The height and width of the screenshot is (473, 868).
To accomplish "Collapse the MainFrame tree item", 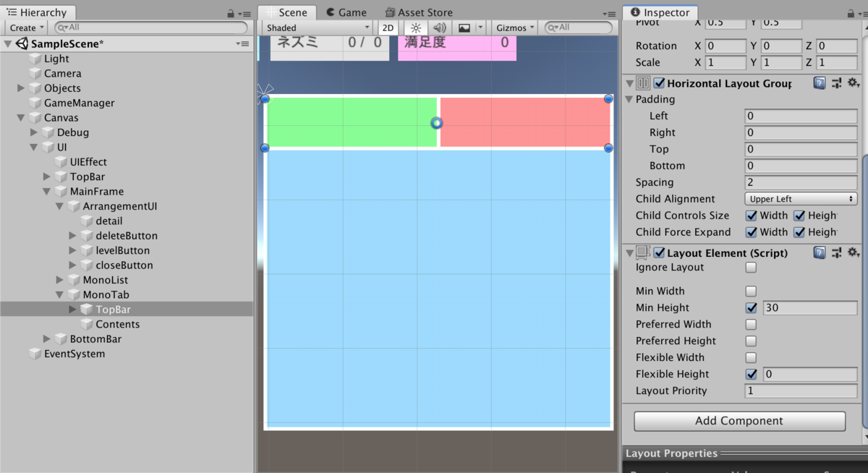I will (47, 192).
